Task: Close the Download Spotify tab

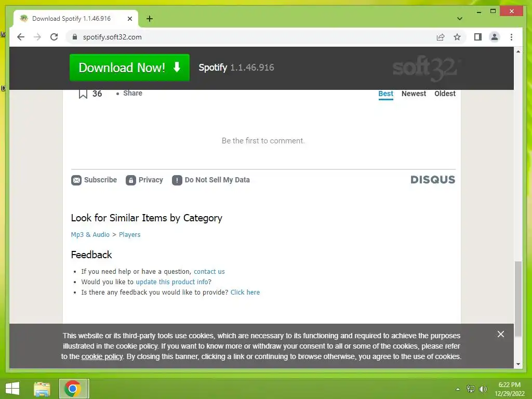Action: pyautogui.click(x=129, y=19)
